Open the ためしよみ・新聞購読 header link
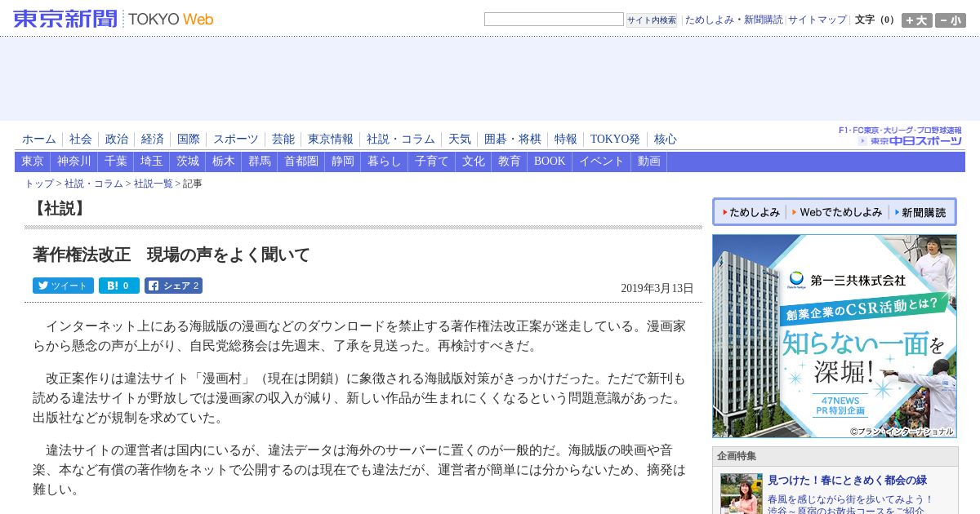 pos(733,20)
